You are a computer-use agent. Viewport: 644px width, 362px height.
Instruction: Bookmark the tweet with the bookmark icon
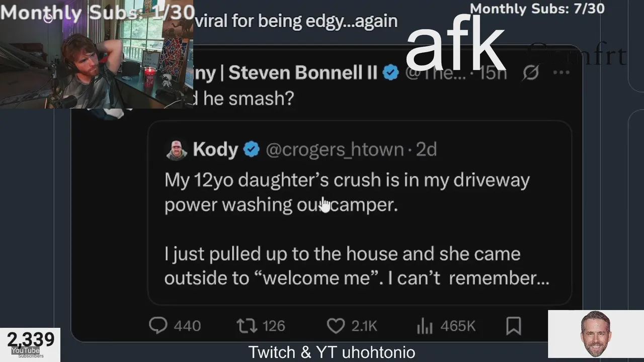514,326
